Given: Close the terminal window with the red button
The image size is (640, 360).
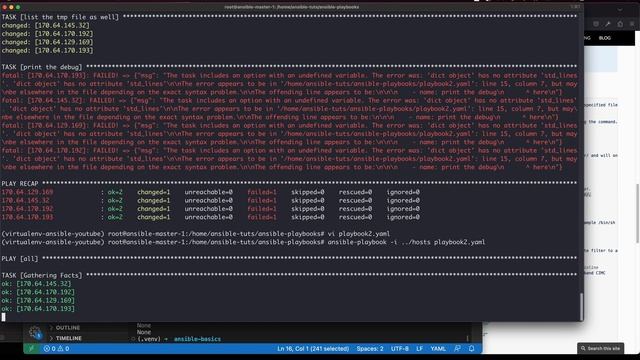Looking at the screenshot, I should click(4, 7).
